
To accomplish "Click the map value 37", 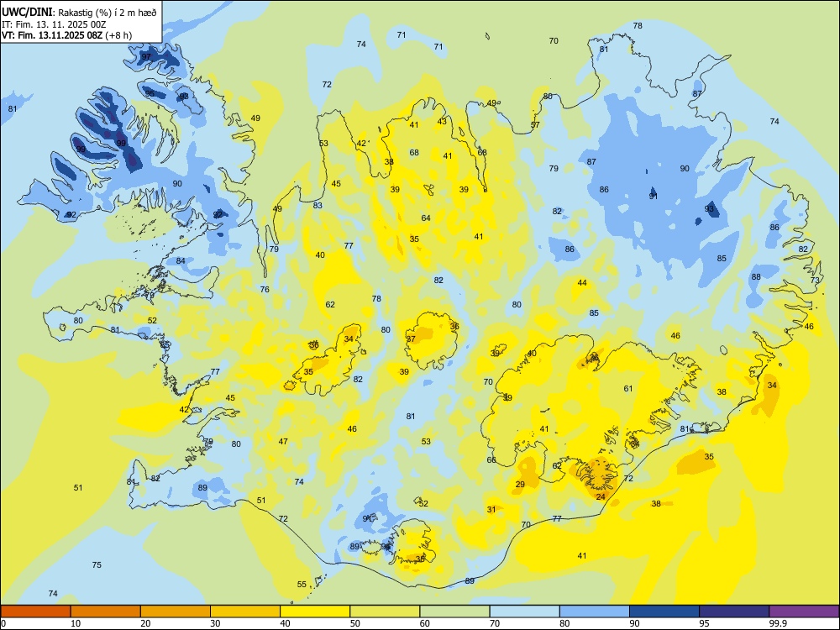I will click(x=411, y=339).
